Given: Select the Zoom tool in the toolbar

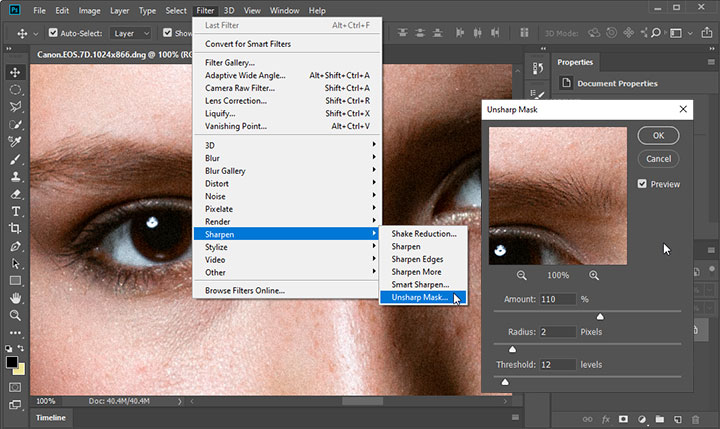Looking at the screenshot, I should tap(16, 316).
